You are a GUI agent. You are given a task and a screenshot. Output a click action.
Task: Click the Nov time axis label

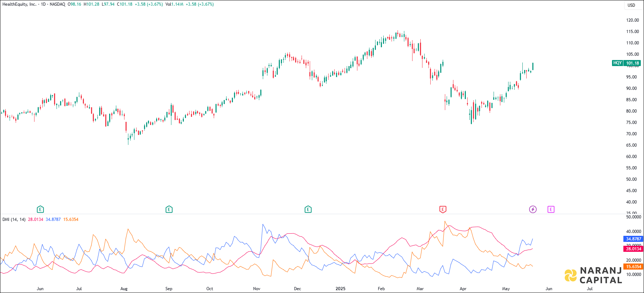click(x=257, y=289)
